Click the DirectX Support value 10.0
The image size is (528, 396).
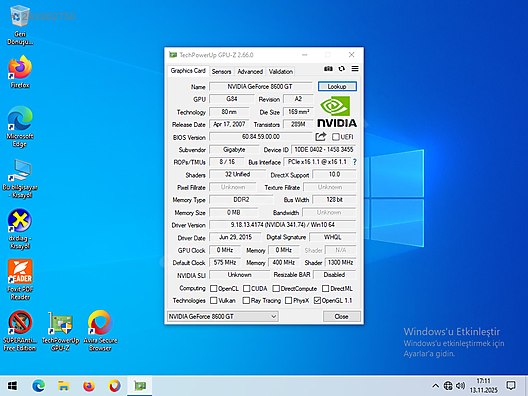(334, 174)
